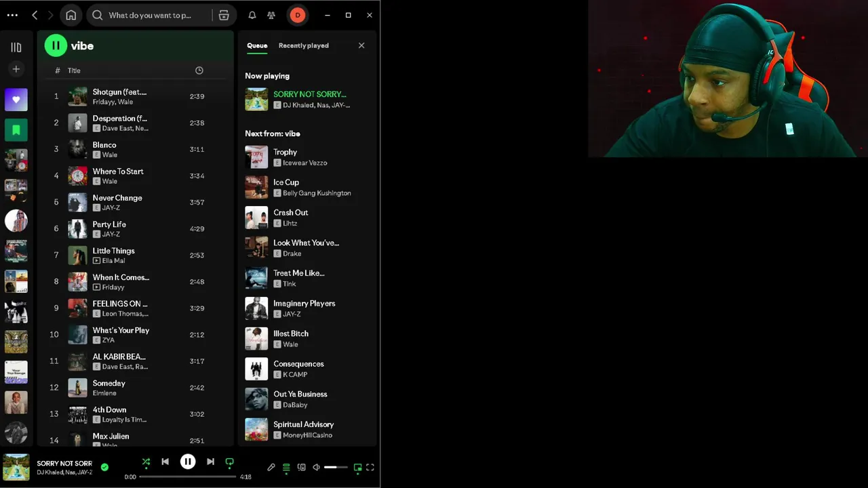868x488 pixels.
Task: Seek on the song progress bar
Action: [188, 476]
